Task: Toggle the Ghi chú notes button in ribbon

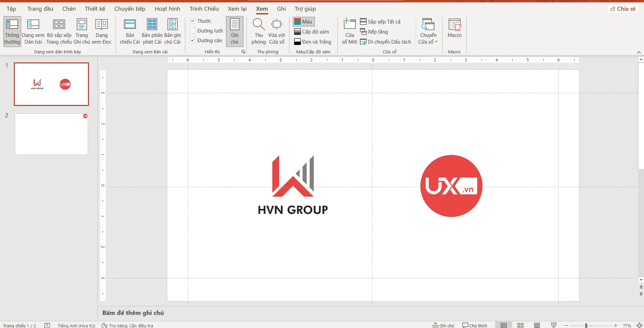Action: 235,31
